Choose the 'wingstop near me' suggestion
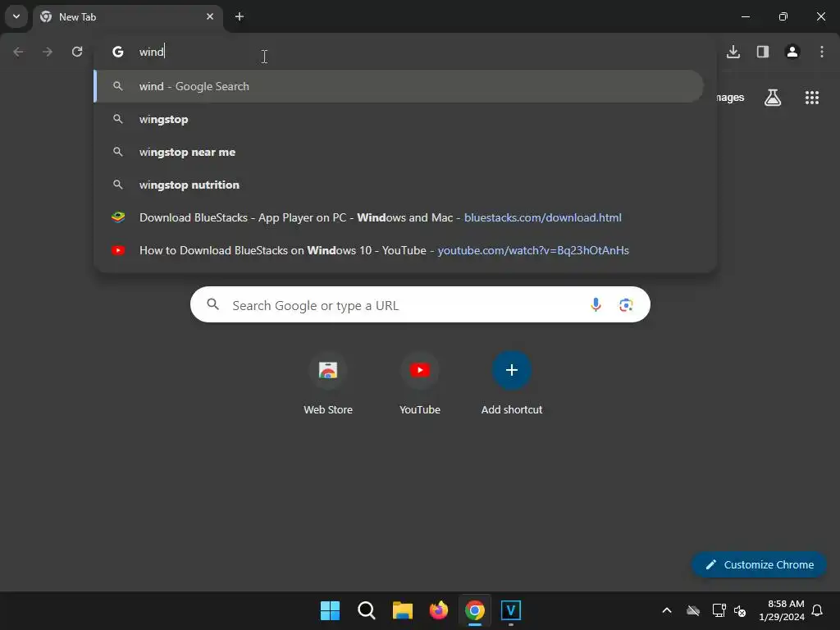The height and width of the screenshot is (630, 840). [399, 152]
